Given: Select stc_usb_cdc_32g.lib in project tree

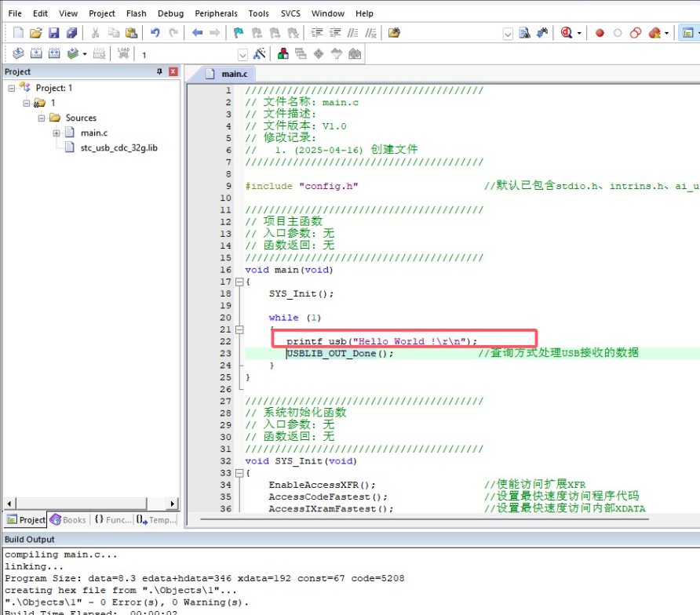Looking at the screenshot, I should (118, 147).
